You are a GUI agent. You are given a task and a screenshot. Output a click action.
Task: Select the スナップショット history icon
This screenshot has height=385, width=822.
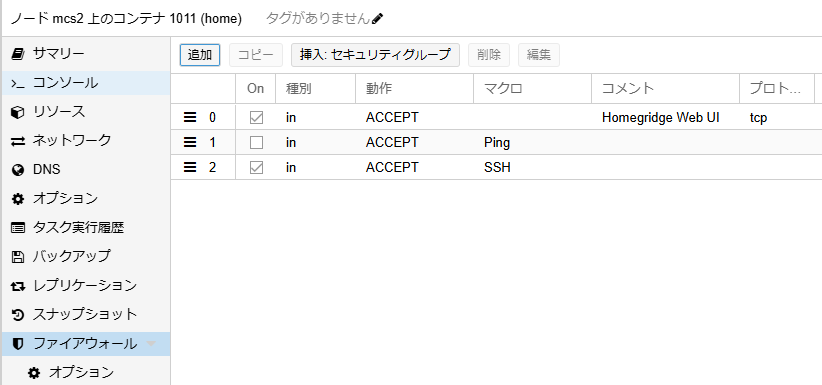(18, 315)
